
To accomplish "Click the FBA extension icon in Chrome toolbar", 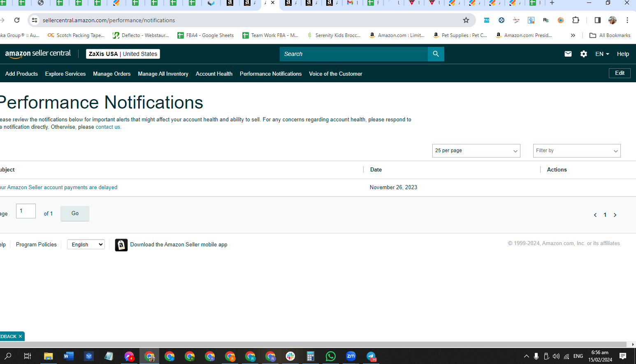I will 487,20.
